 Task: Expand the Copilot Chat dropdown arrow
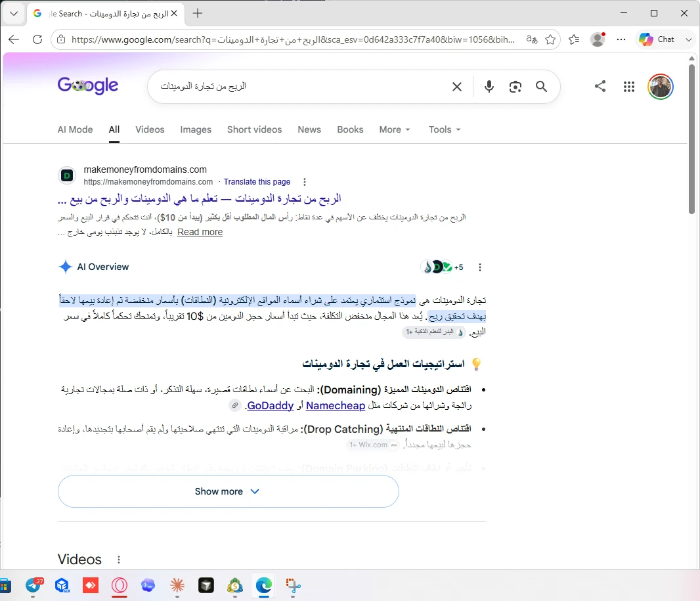[688, 39]
